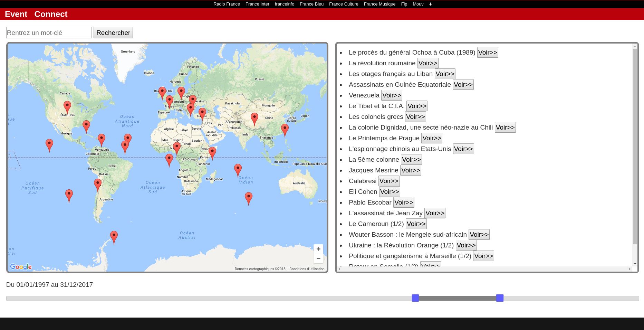Click Voir>> for L'assassinat de Jean Zay

(435, 213)
